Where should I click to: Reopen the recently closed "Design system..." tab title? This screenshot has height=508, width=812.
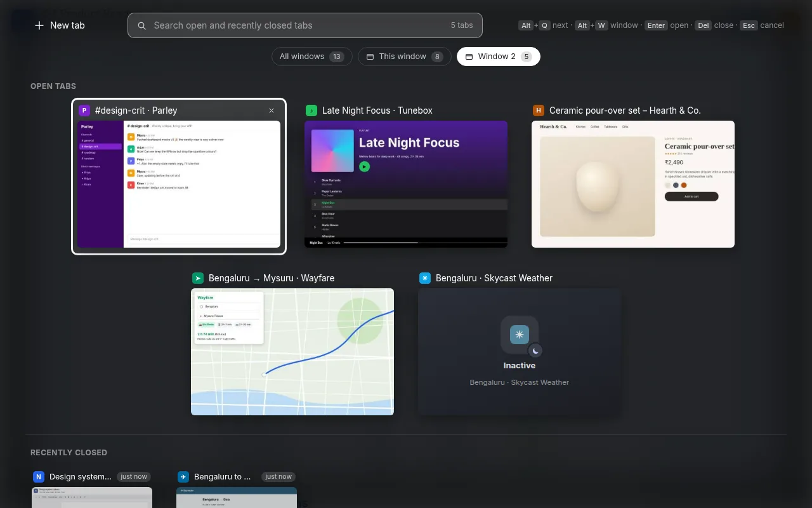81,477
